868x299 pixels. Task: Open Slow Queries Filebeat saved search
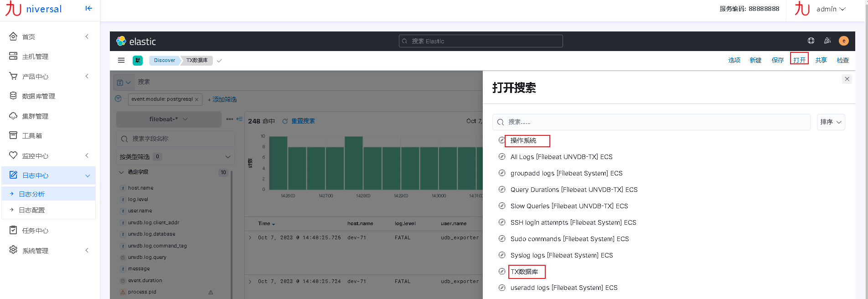569,206
